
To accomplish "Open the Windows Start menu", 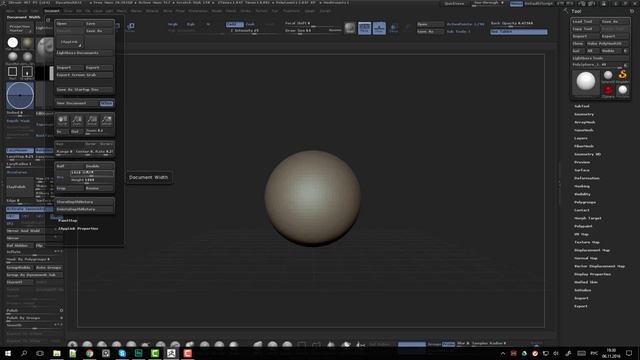I will (x=8, y=353).
